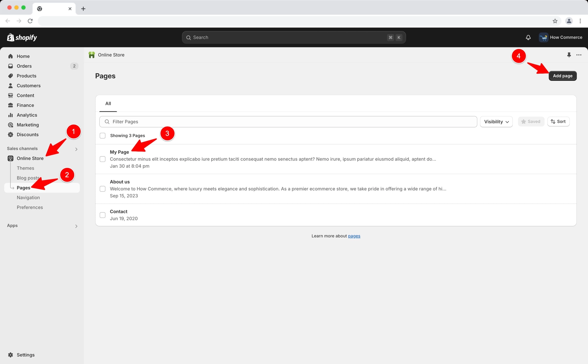Open Blog posts in the sidebar
The height and width of the screenshot is (364, 588).
pos(28,178)
